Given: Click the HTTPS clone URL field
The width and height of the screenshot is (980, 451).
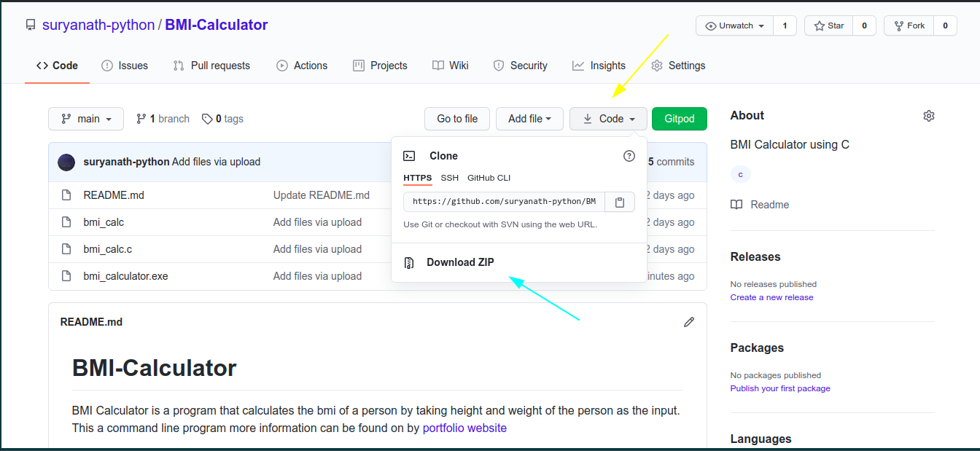Looking at the screenshot, I should [504, 202].
